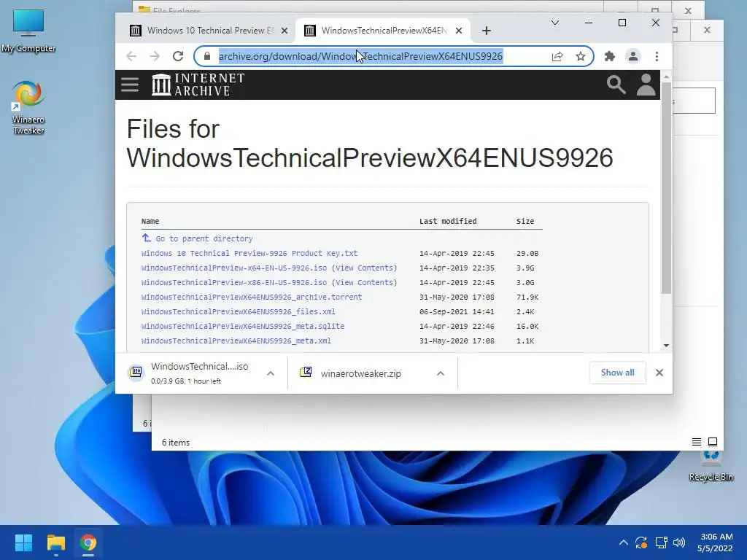Open network tray icon
This screenshot has width=747, height=560.
coord(661,542)
